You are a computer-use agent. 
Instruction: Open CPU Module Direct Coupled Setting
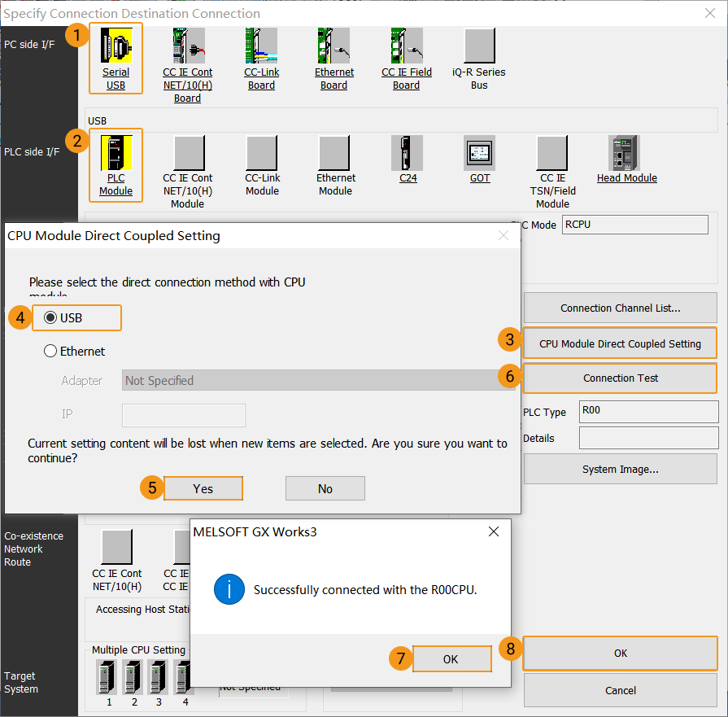coord(620,343)
